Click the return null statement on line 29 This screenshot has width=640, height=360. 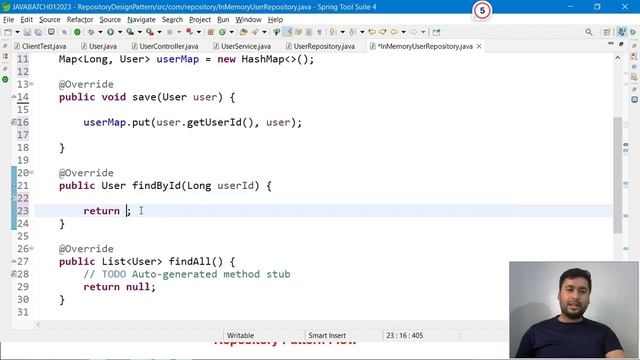(x=120, y=287)
